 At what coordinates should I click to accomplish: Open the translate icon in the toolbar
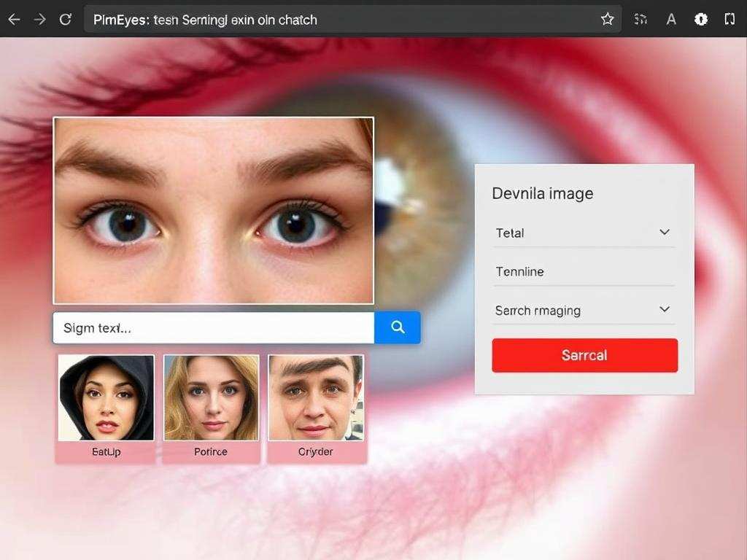pyautogui.click(x=640, y=20)
